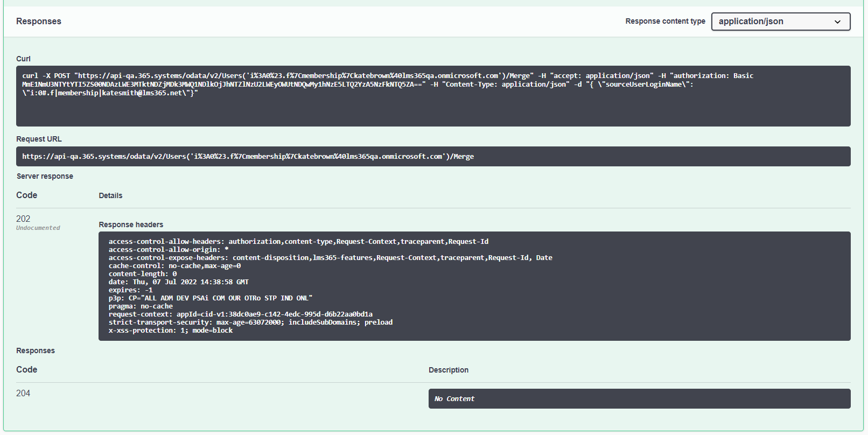Click the No Content description box
Screen dimensions: 868x435
(x=639, y=399)
